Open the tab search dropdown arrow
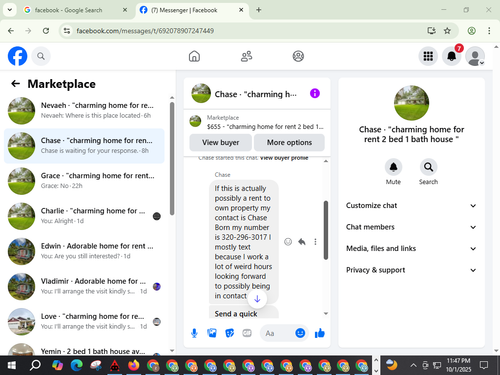This screenshot has height=375, width=500. click(x=10, y=10)
